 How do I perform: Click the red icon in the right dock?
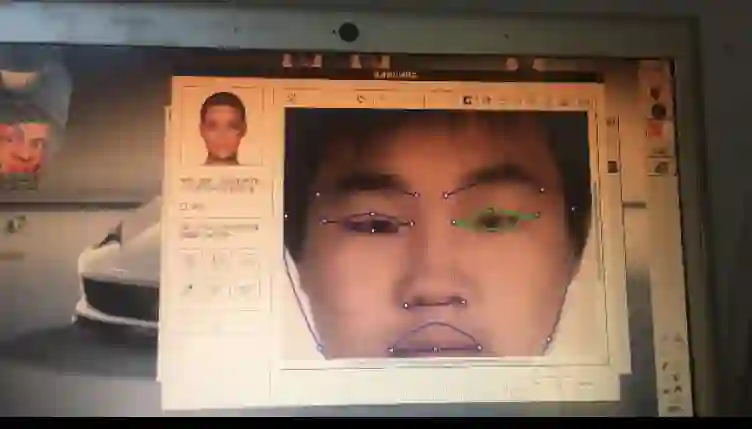(657, 130)
